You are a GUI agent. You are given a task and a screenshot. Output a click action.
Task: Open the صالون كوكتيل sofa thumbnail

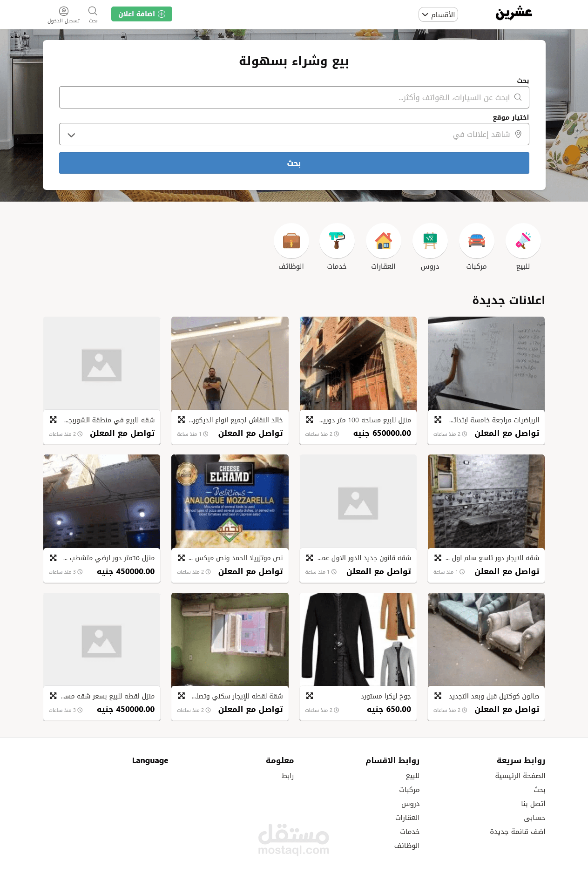point(486,639)
